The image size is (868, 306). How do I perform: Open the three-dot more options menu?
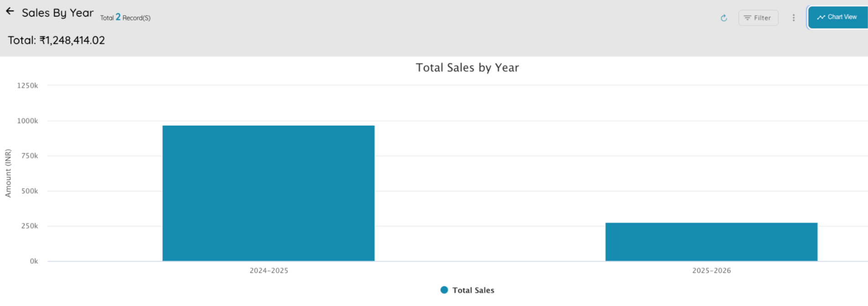coord(794,18)
